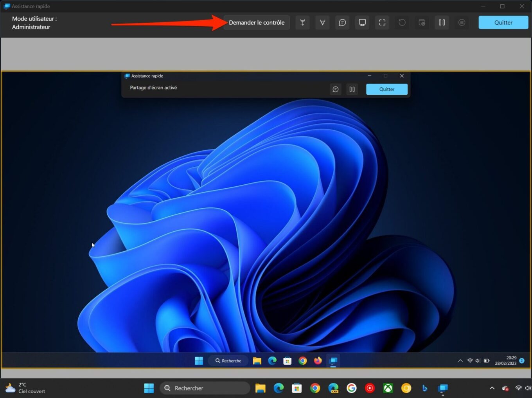Launch Chrome on the local taskbar
The height and width of the screenshot is (398, 532).
pos(315,388)
